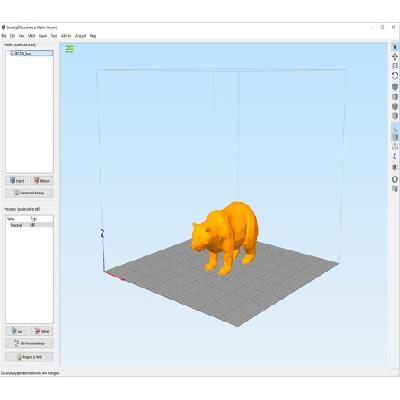Click the green indicator icon in viewport corner
Viewport: 400px width, 400px height.
(69, 49)
